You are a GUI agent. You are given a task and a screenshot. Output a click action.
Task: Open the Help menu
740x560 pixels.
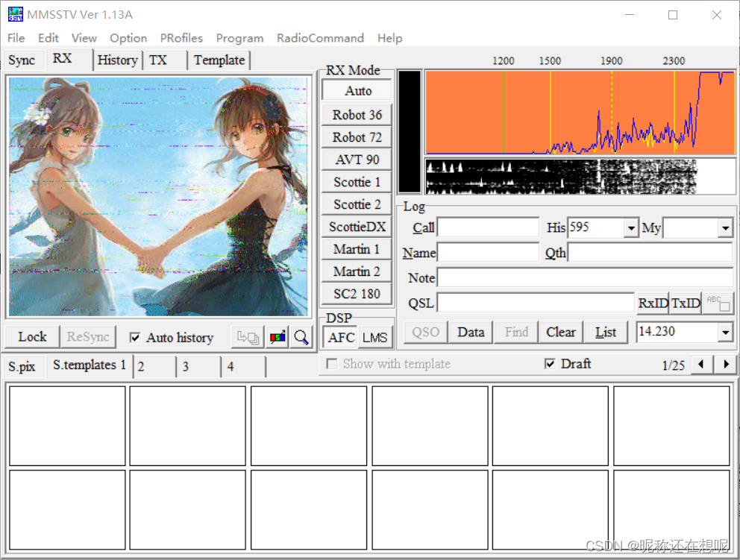pyautogui.click(x=390, y=38)
